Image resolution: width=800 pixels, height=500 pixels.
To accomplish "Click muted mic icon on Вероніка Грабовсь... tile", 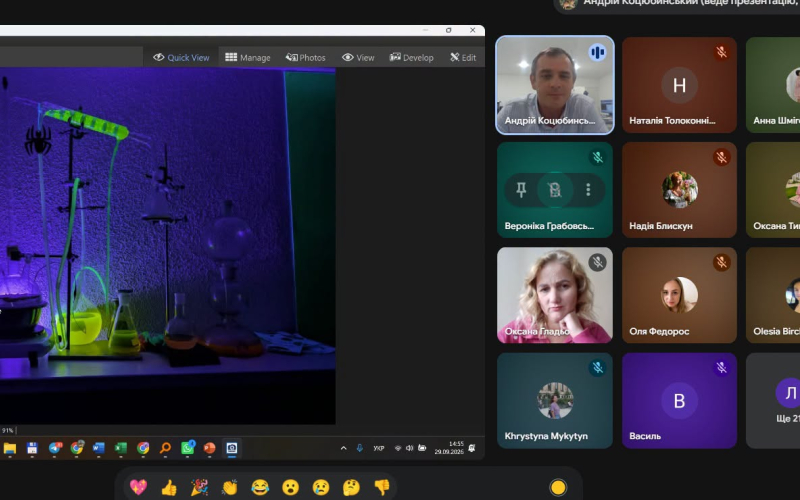I will click(597, 157).
